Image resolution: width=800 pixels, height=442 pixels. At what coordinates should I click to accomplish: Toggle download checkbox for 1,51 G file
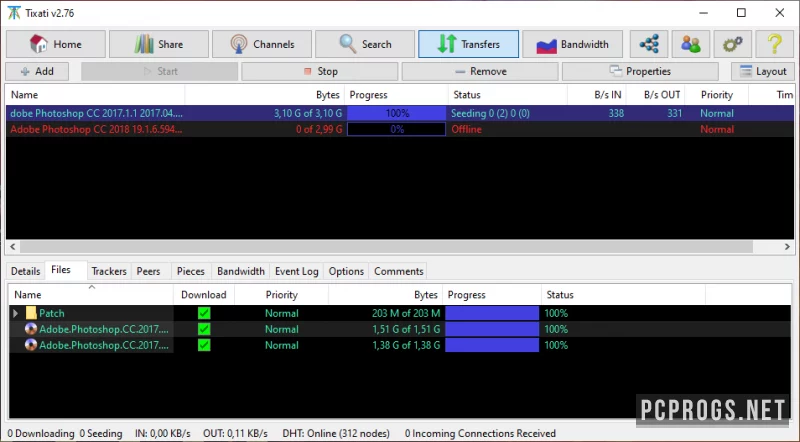coord(204,329)
